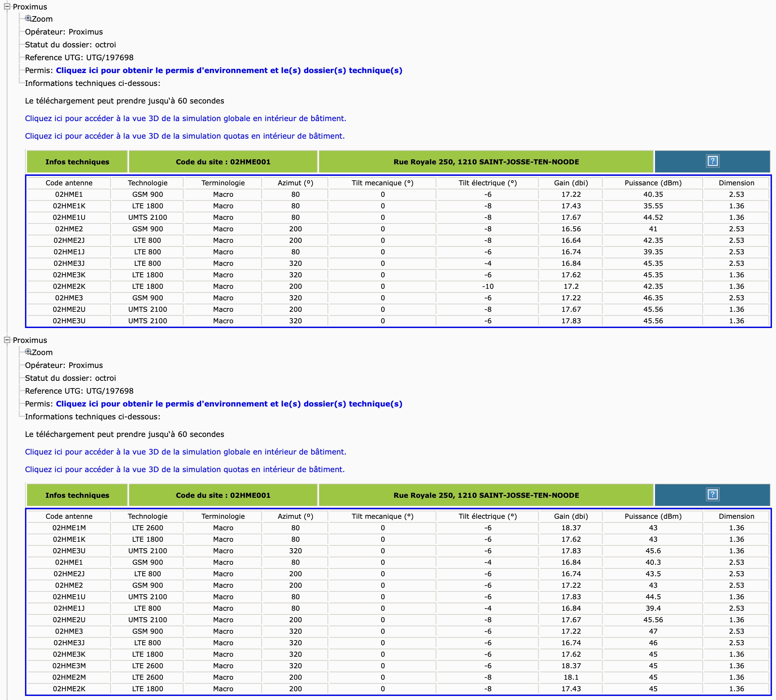The image size is (776, 700).
Task: Click the Zoom magnifier icon in second Proximus section
Action: (28, 352)
